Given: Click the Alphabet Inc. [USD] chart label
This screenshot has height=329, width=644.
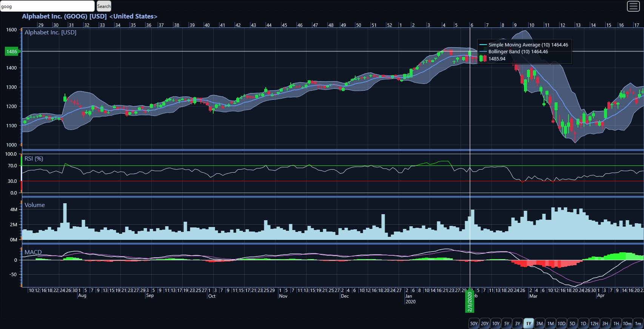Looking at the screenshot, I should (51, 32).
